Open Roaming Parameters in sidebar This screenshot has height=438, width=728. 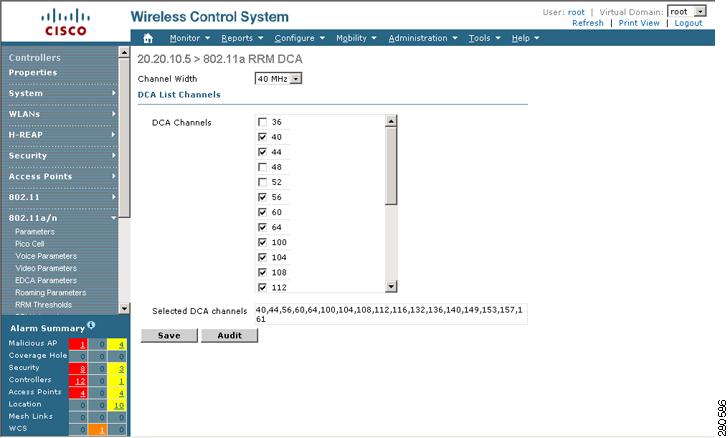pyautogui.click(x=51, y=293)
